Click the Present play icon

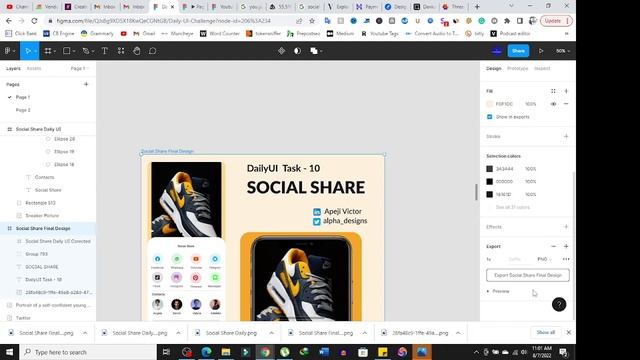pos(541,51)
